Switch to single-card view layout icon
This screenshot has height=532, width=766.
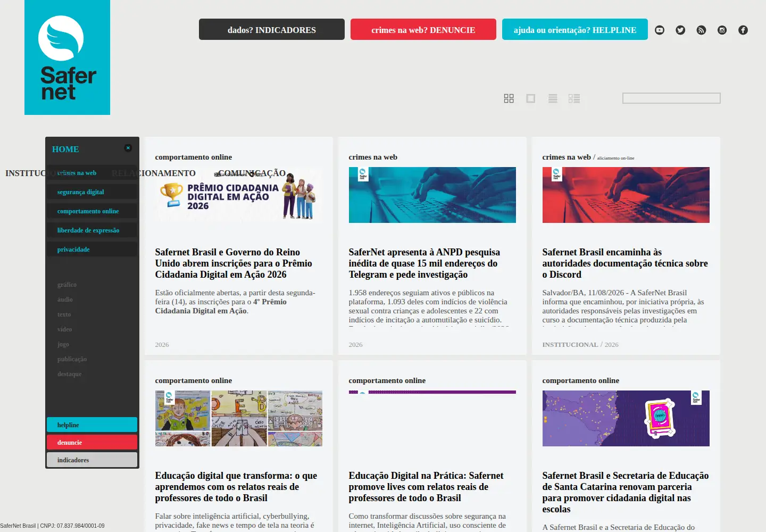(x=530, y=98)
